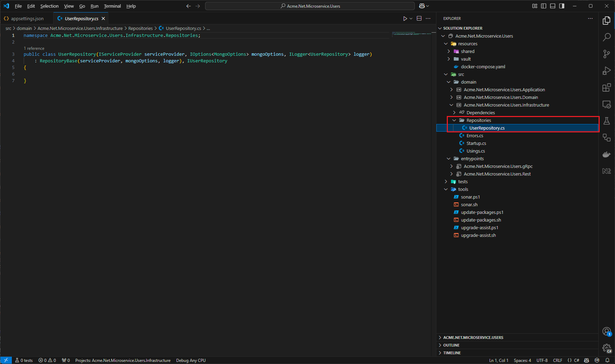Open the Source Control view
The width and height of the screenshot is (615, 364).
(x=606, y=54)
